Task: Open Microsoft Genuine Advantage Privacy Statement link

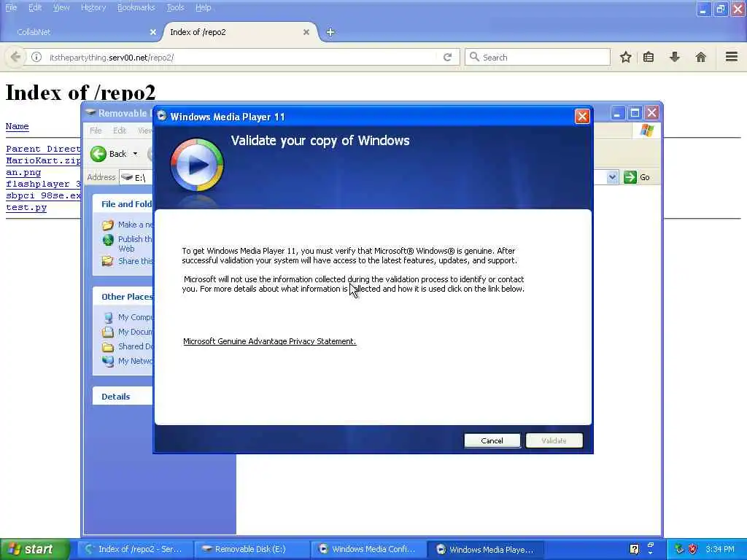Action: (270, 341)
